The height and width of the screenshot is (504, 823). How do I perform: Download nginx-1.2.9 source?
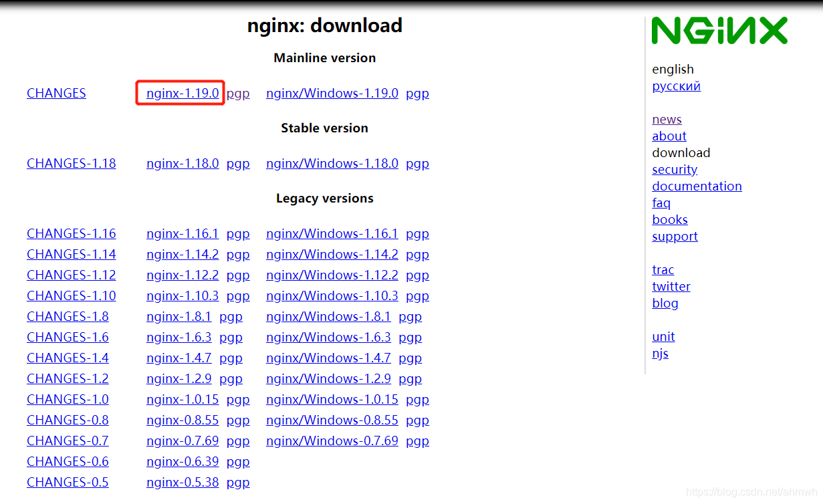179,379
